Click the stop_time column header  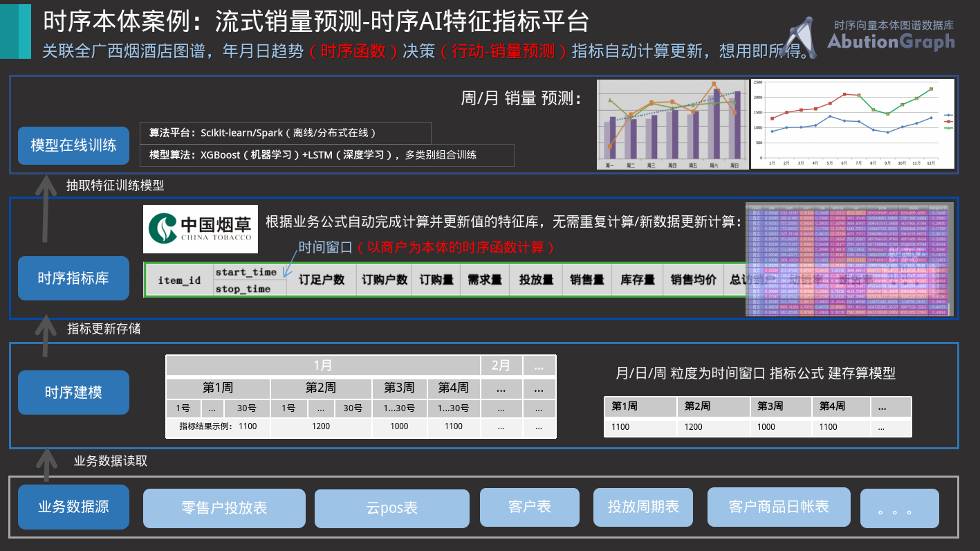(243, 289)
